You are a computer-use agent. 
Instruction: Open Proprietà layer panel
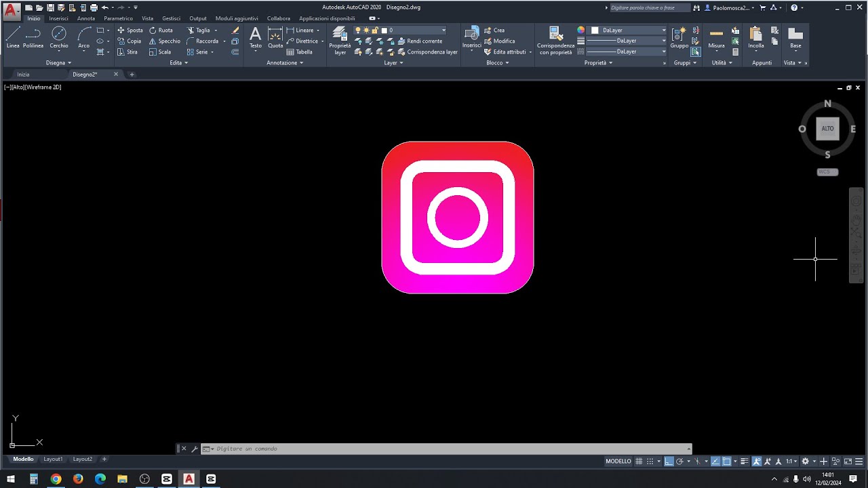(x=340, y=41)
